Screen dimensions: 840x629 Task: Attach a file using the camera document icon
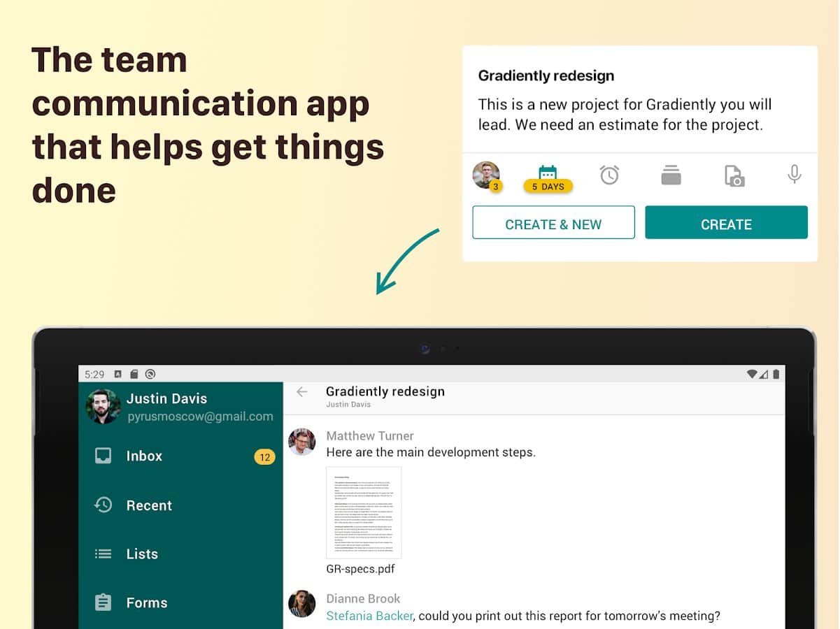tap(734, 175)
